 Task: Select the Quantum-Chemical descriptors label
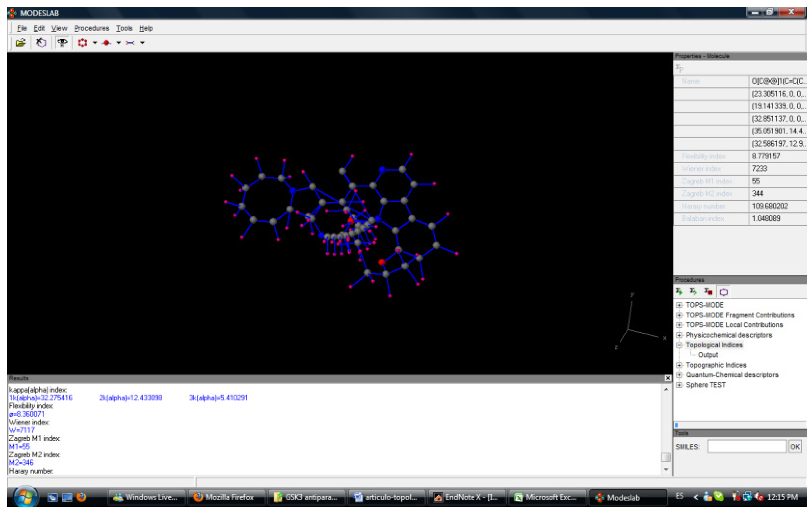[732, 375]
